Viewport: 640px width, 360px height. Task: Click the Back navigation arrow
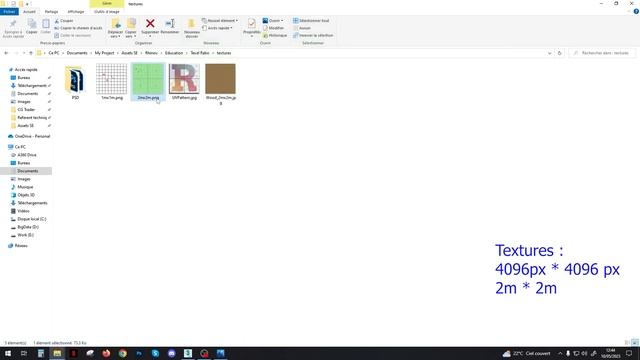6,53
